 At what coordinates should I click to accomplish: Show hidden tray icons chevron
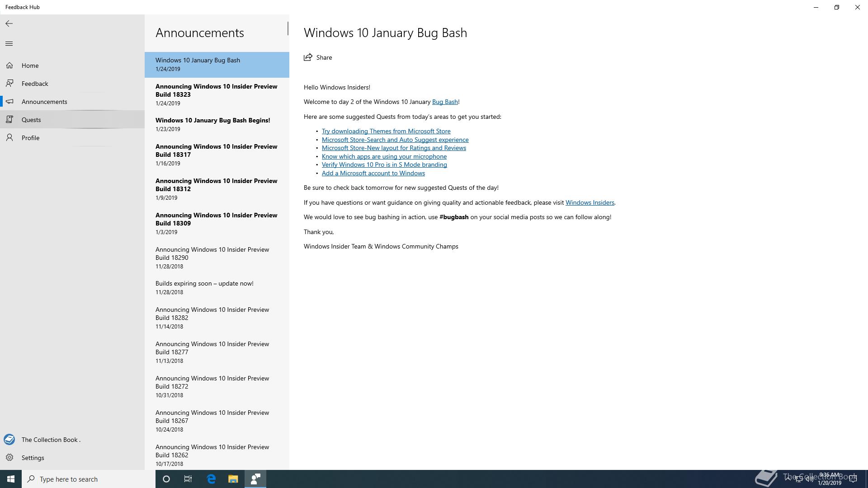pyautogui.click(x=788, y=479)
